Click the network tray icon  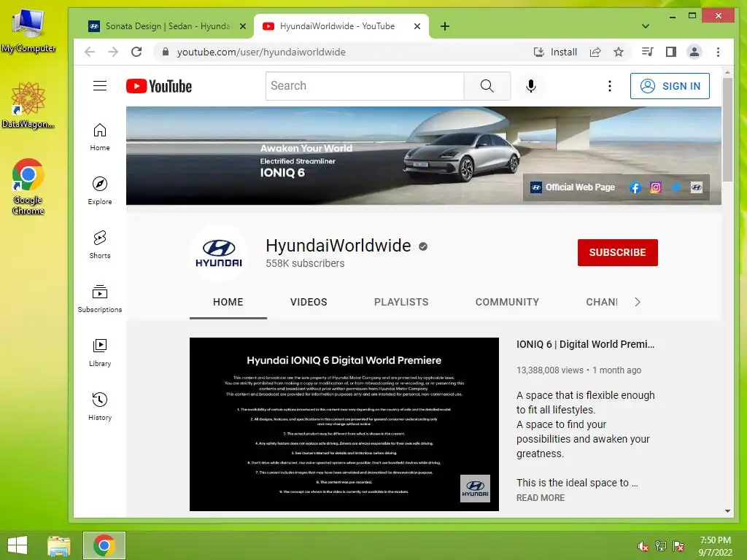661,546
